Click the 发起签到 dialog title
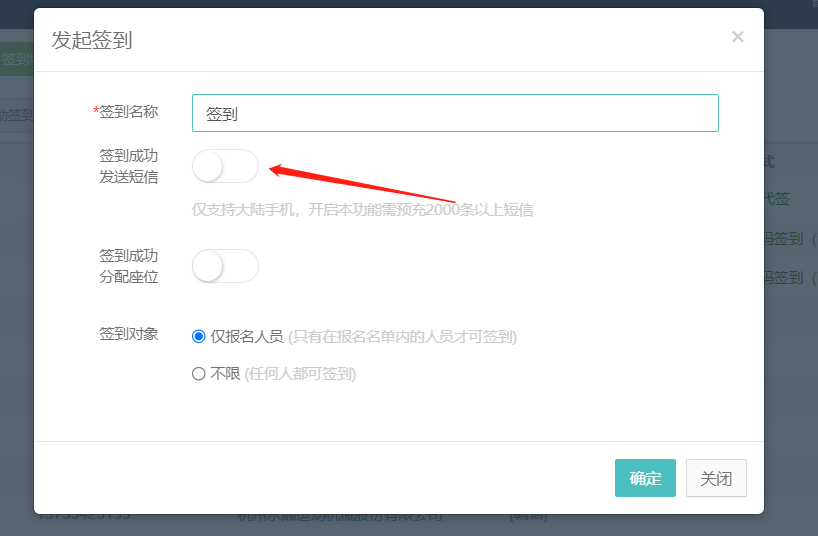This screenshot has height=536, width=818. tap(92, 40)
